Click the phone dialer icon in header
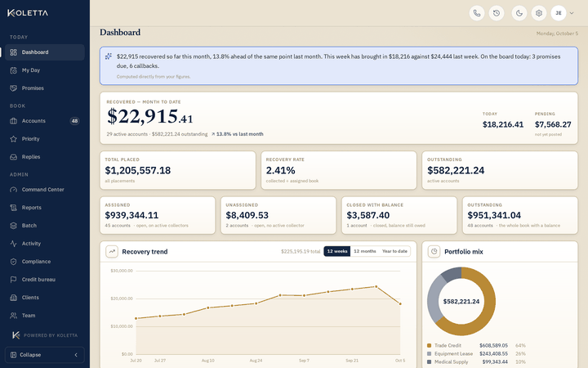 477,13
